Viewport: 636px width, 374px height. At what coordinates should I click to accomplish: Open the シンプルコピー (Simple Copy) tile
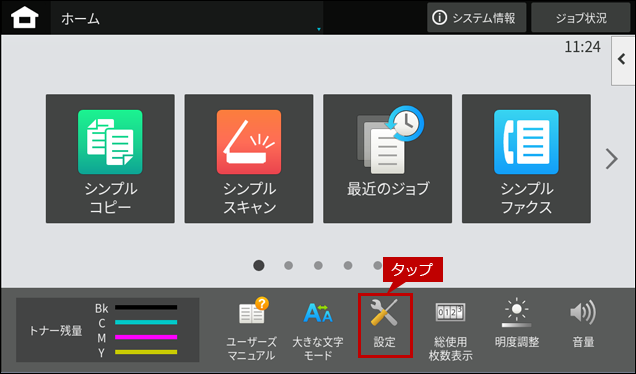pyautogui.click(x=110, y=159)
